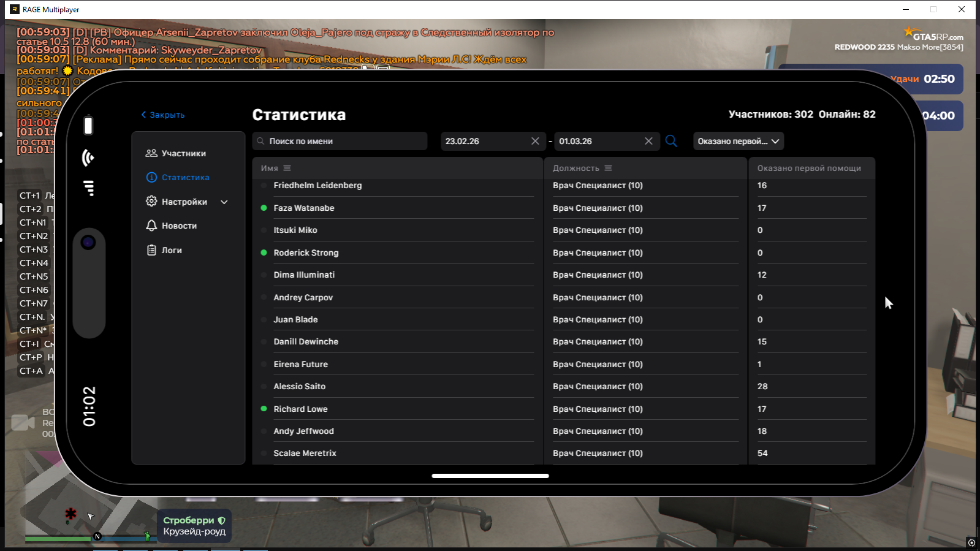Click the phone stacked lines icon

(x=89, y=188)
